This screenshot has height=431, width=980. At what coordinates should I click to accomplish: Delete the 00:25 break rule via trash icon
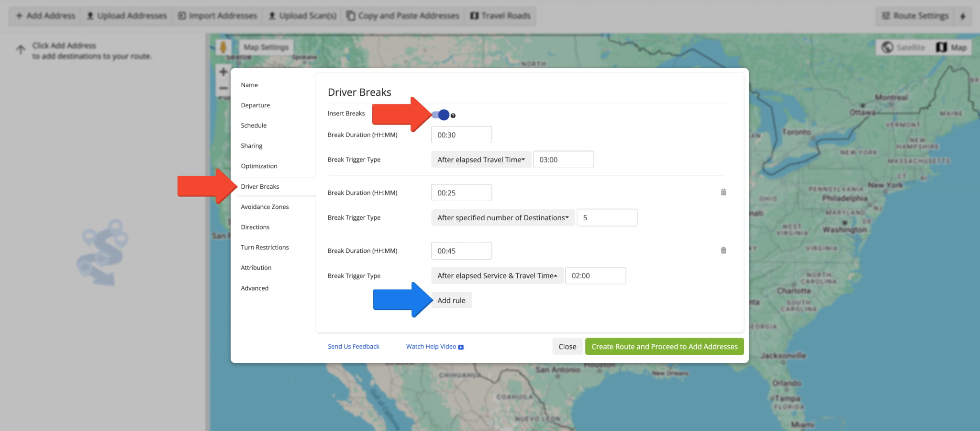723,192
